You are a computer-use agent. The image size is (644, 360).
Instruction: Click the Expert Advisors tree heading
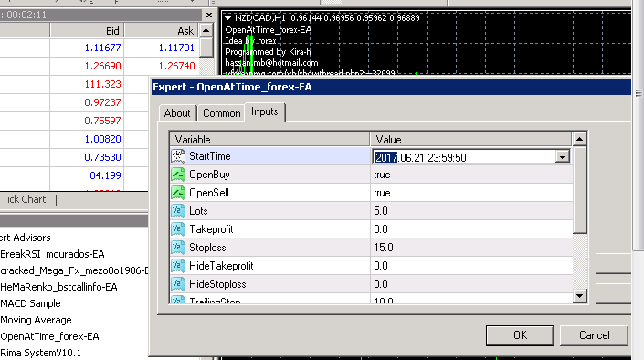[x=26, y=238]
